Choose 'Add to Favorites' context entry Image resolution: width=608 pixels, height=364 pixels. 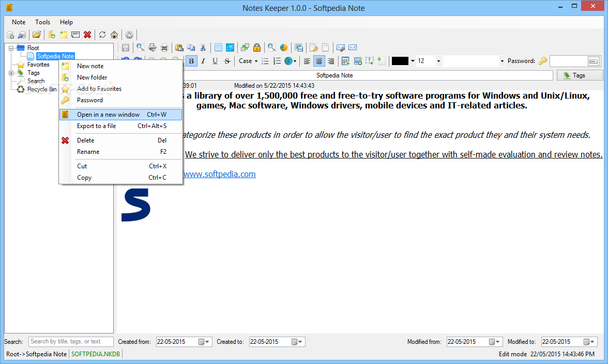tap(120, 89)
